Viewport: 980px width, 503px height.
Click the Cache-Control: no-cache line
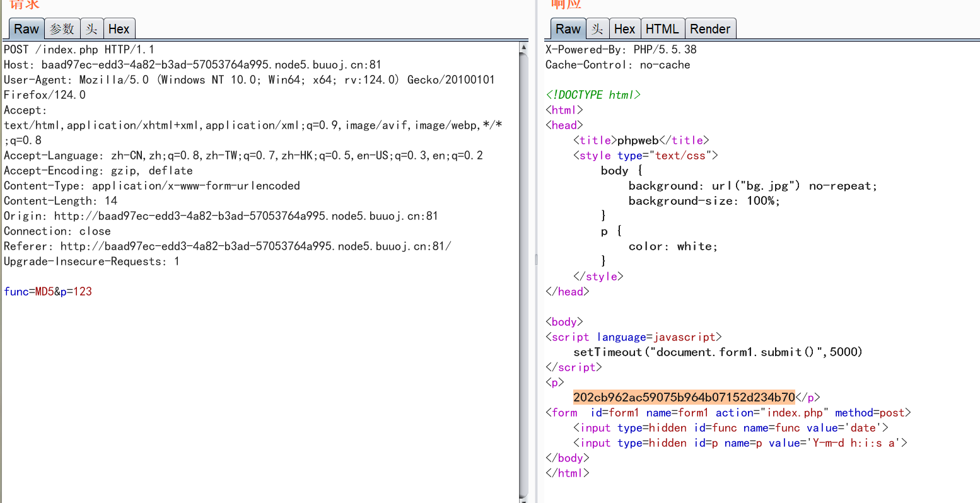pyautogui.click(x=618, y=65)
